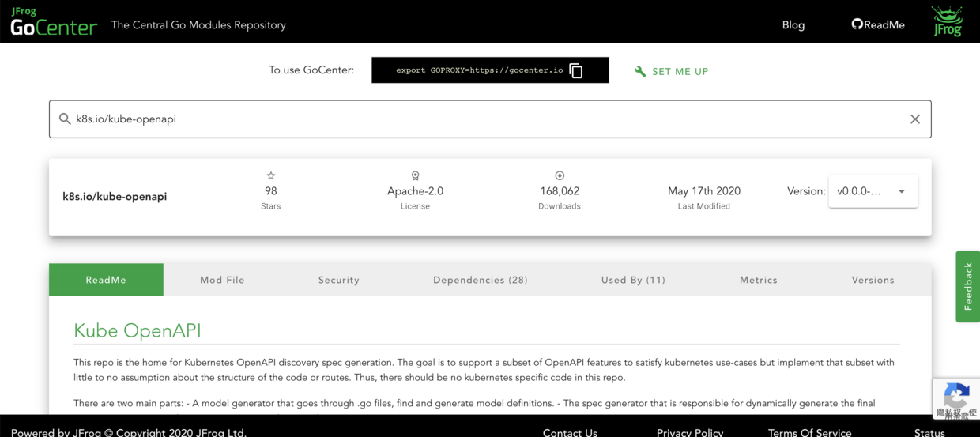This screenshot has height=437, width=980.
Task: Open the Versions tab
Action: (x=873, y=280)
